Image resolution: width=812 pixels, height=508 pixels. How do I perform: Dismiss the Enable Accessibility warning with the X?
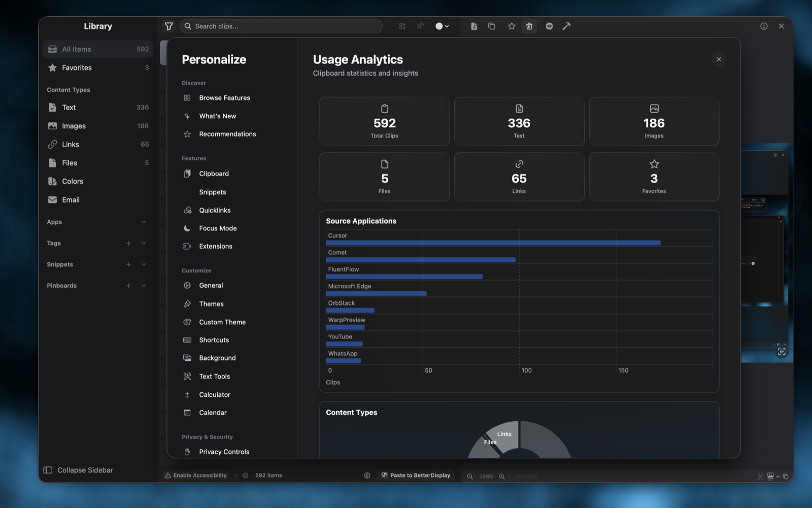point(235,476)
